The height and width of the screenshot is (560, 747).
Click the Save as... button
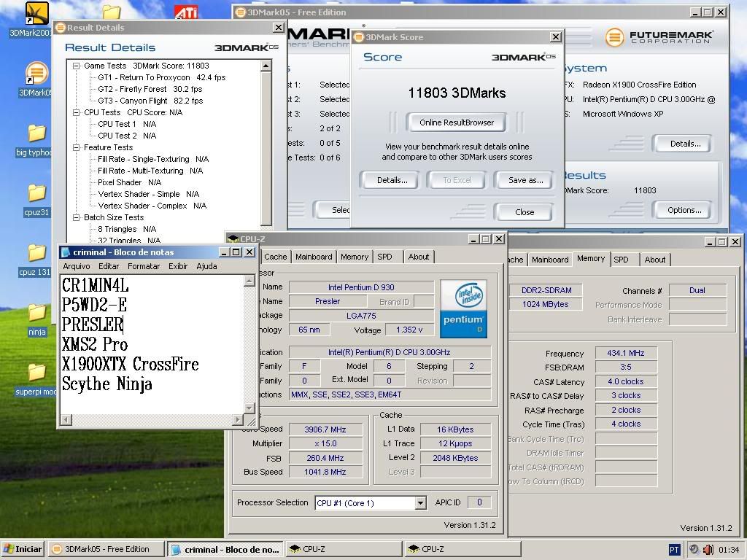coord(525,180)
